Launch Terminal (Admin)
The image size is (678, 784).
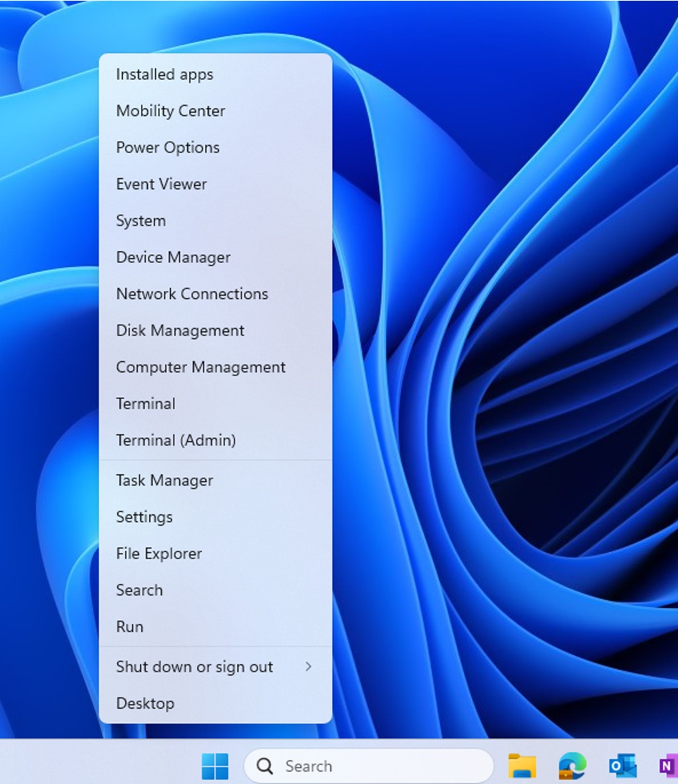click(176, 440)
